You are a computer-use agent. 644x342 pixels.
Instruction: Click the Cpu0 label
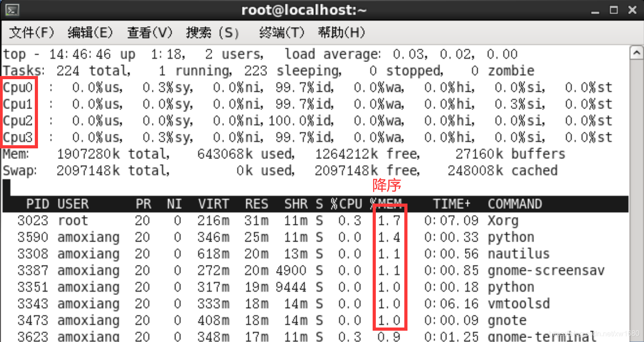click(x=18, y=87)
